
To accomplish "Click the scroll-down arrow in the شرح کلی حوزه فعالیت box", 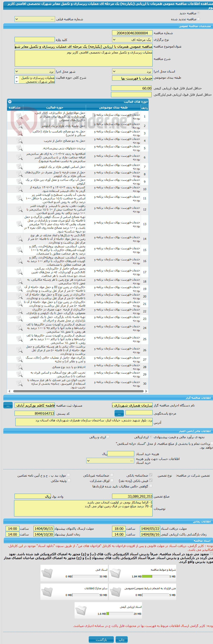I will [x=17, y=81].
